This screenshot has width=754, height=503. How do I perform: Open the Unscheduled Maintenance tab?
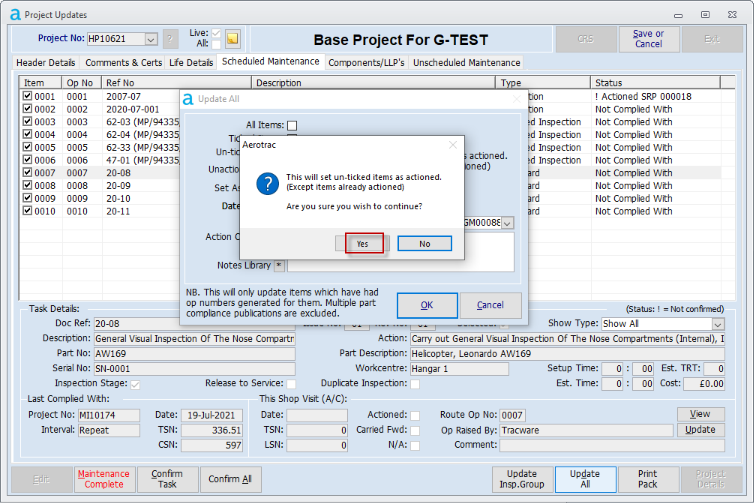coord(466,63)
